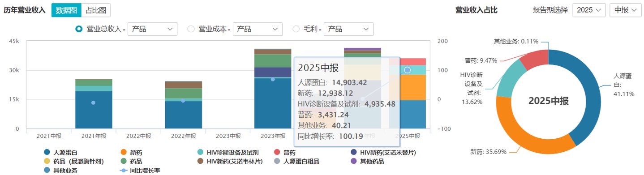Select the 营业成本 radio button

tap(191, 29)
